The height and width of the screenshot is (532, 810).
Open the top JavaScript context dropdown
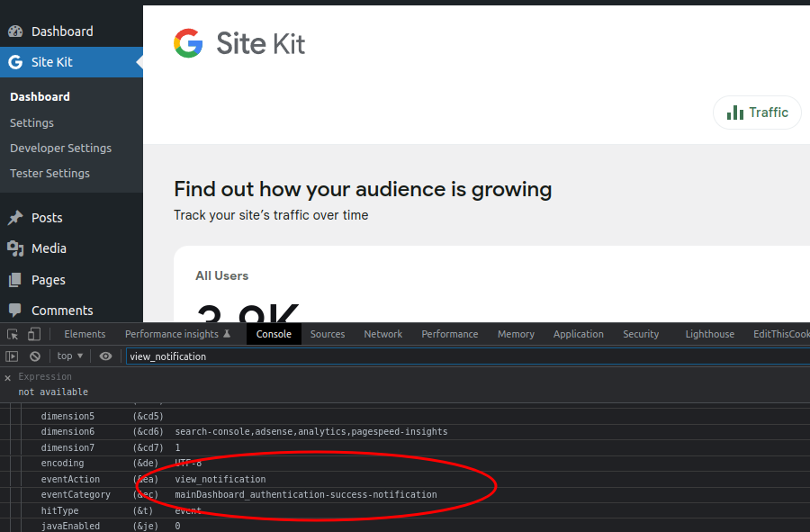pos(69,356)
